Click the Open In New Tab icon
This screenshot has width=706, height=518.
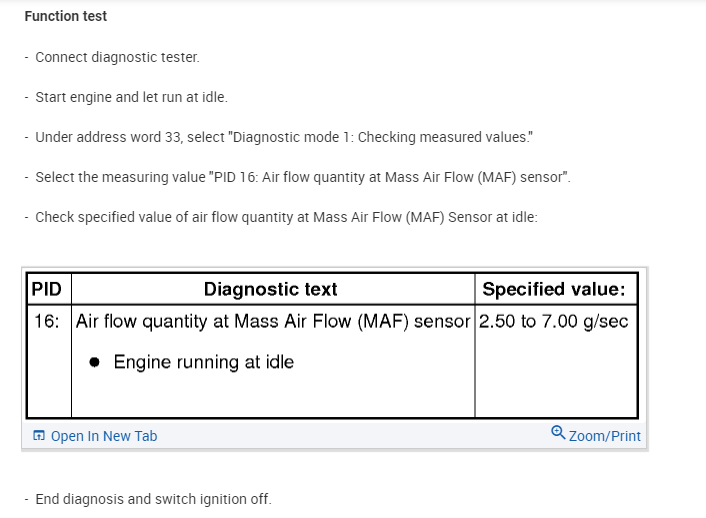coord(39,436)
